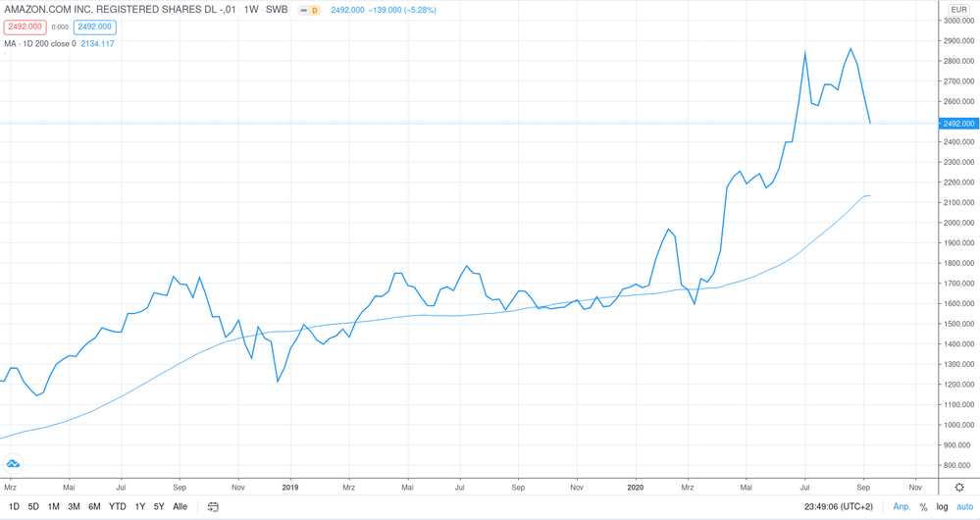Click the MA 200 indicator legend
Viewport: 980px width, 520px height.
(x=59, y=44)
